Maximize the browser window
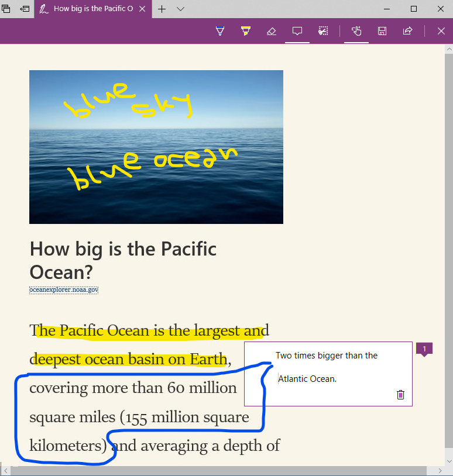The image size is (453, 476). (x=414, y=9)
